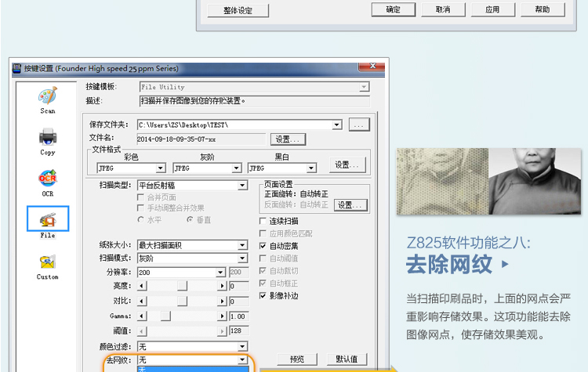Uncheck the 影像补边 checkbox
The image size is (588, 372).
click(x=263, y=296)
